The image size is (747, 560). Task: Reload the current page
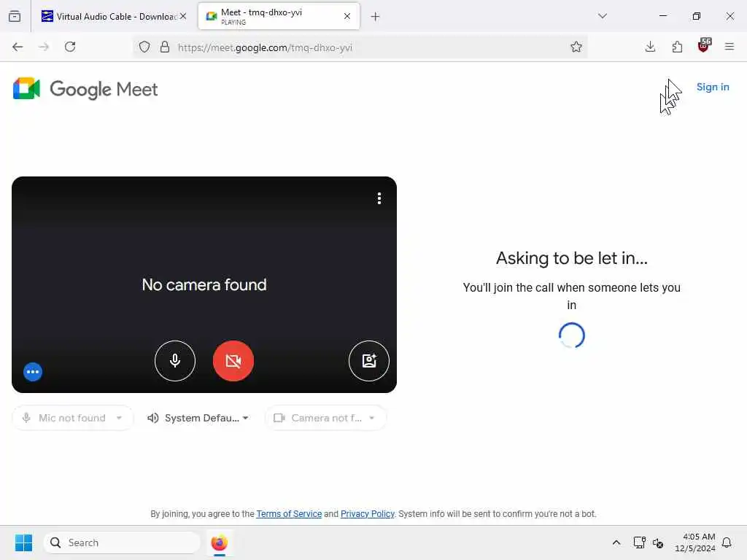point(70,47)
